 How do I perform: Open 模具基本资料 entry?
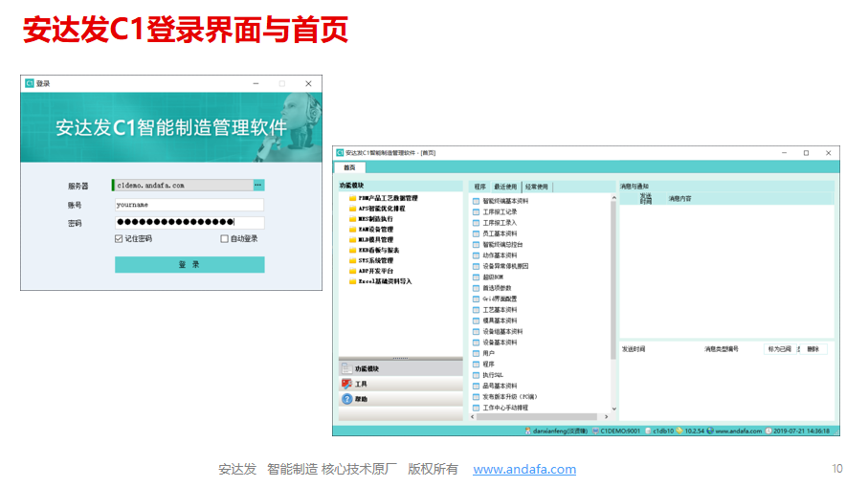[x=495, y=321]
